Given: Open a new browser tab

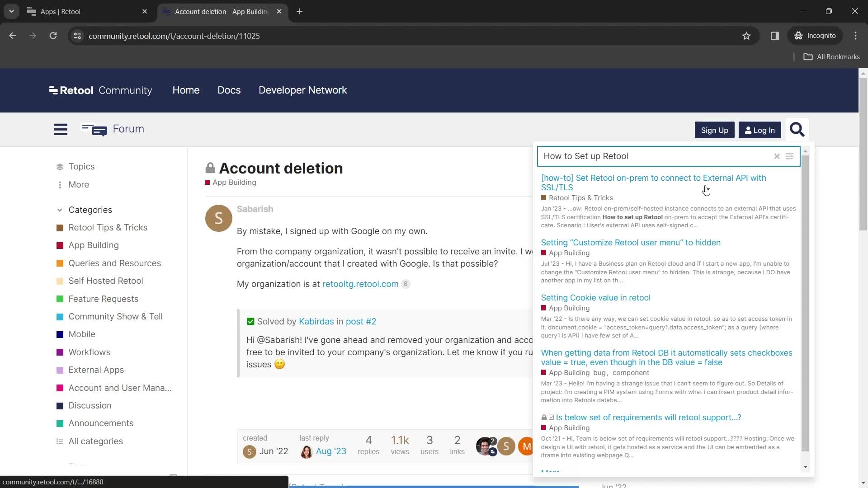Looking at the screenshot, I should click(x=299, y=11).
